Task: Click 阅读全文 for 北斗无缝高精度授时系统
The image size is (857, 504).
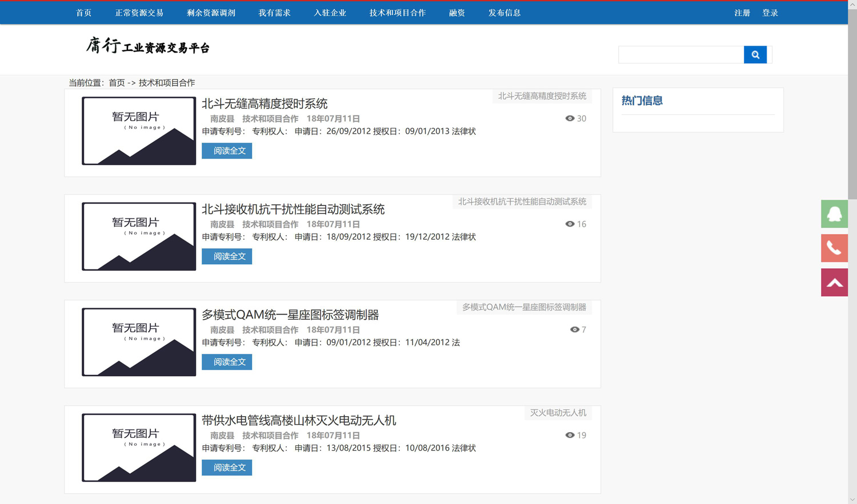Action: (226, 150)
